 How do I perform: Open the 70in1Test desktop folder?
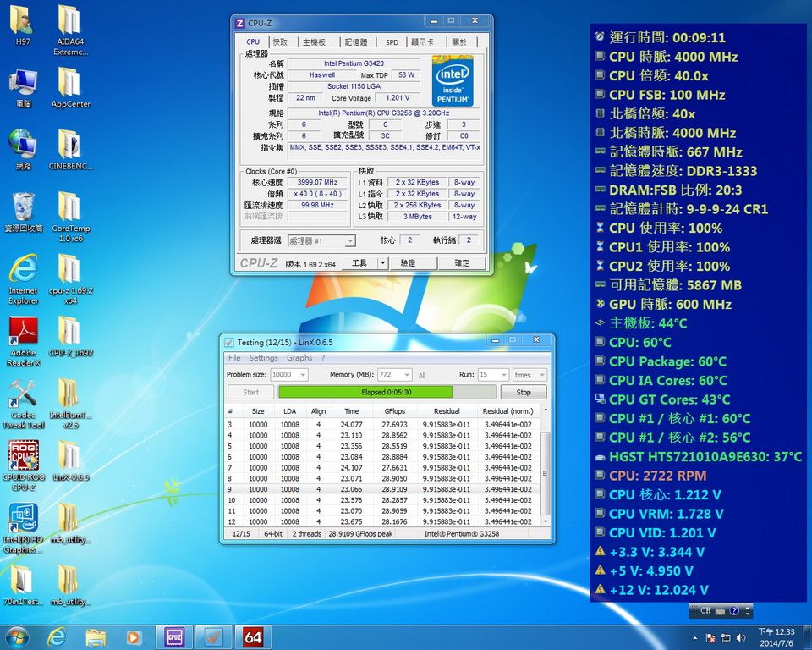point(22,586)
